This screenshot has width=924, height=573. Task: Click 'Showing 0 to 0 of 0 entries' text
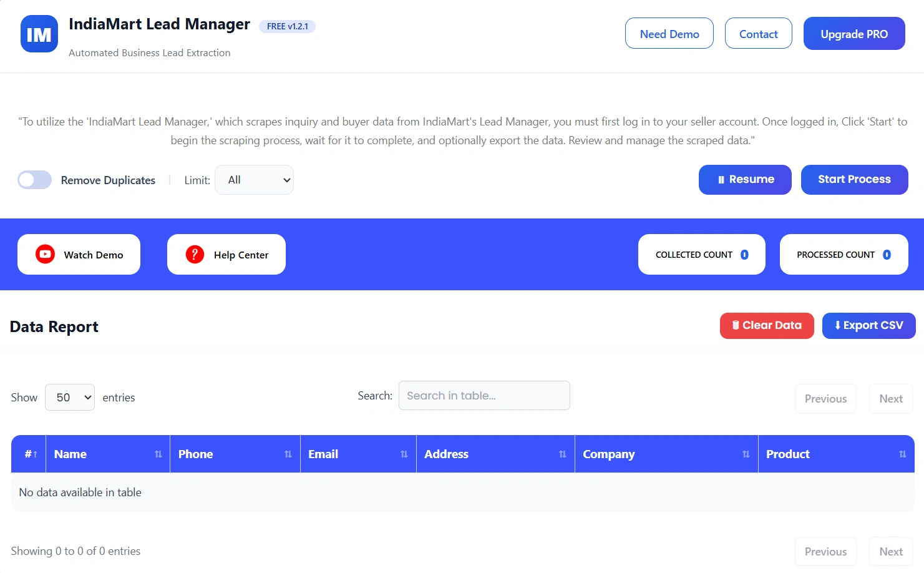75,551
